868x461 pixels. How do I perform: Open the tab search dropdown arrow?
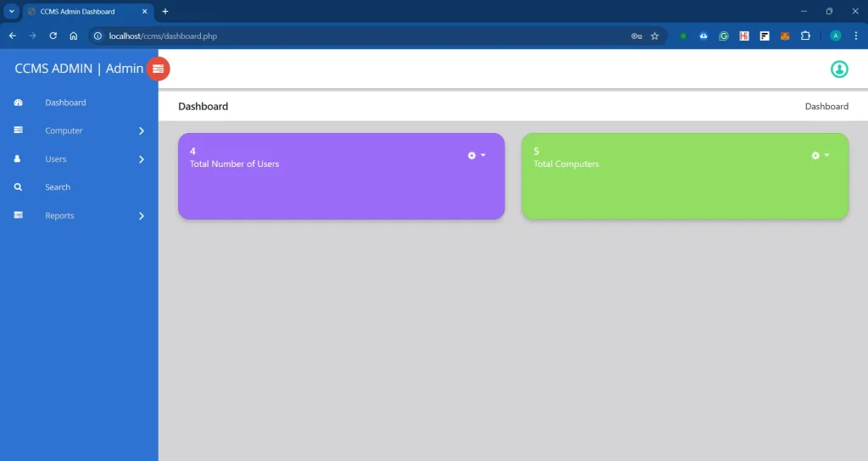click(x=11, y=11)
